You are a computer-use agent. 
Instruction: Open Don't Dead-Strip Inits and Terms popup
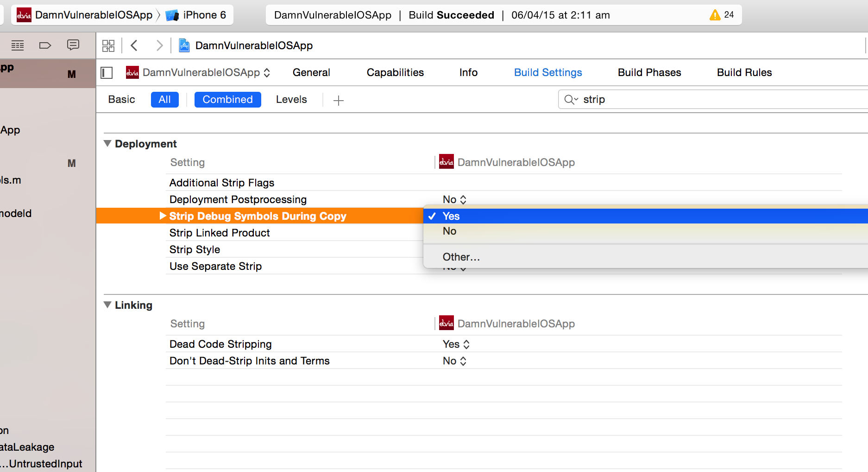point(454,361)
